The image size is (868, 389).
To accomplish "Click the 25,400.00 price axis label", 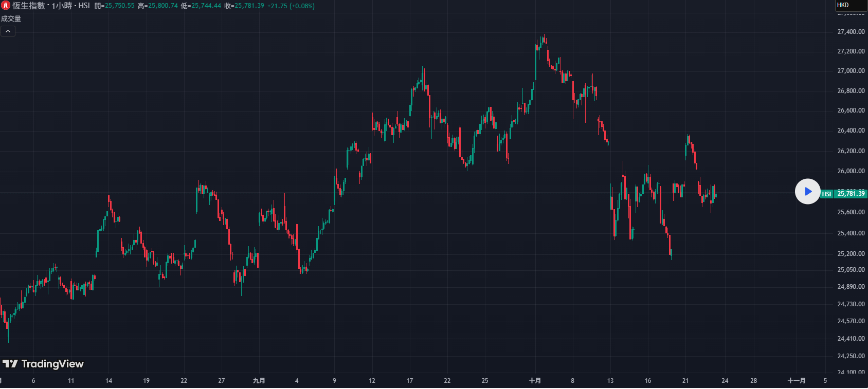I will click(851, 233).
